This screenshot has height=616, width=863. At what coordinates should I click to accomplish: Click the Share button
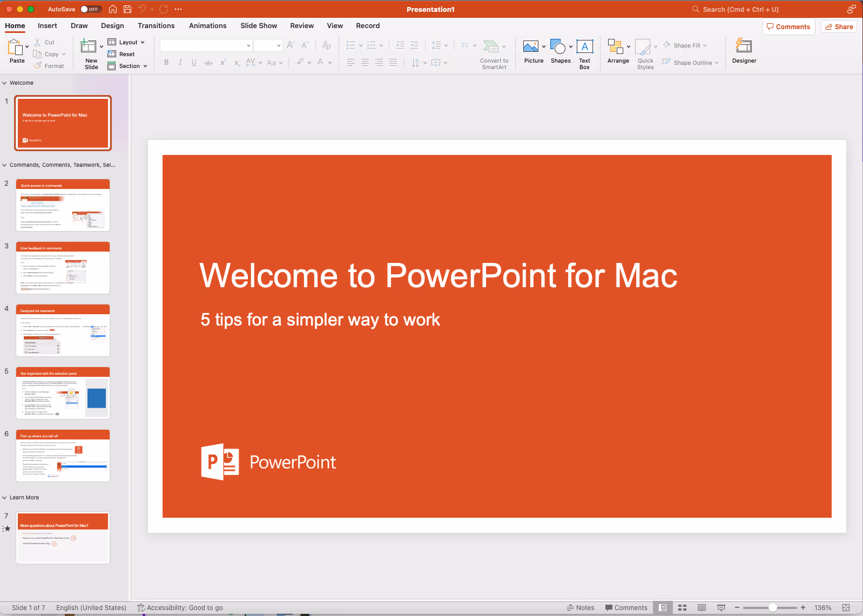pos(839,26)
